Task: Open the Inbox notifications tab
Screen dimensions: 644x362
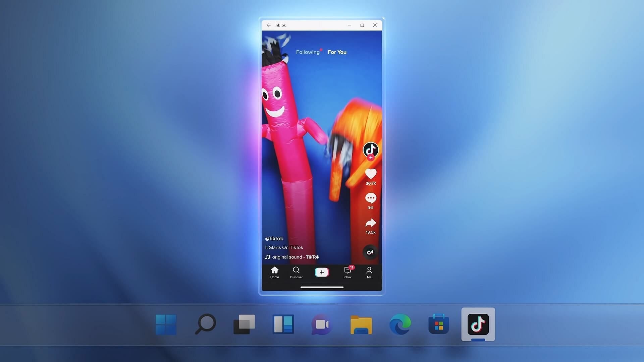Action: pyautogui.click(x=347, y=272)
